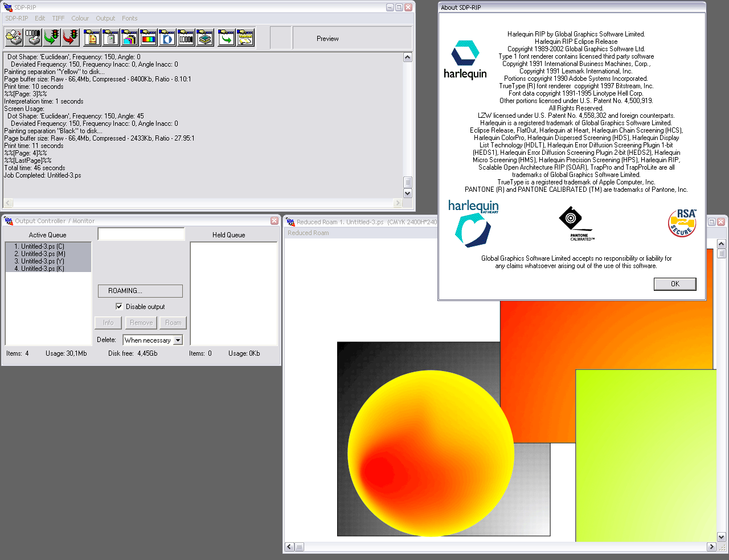Click the empty text field above ROAMING button
This screenshot has height=560, width=729.
coord(141,234)
